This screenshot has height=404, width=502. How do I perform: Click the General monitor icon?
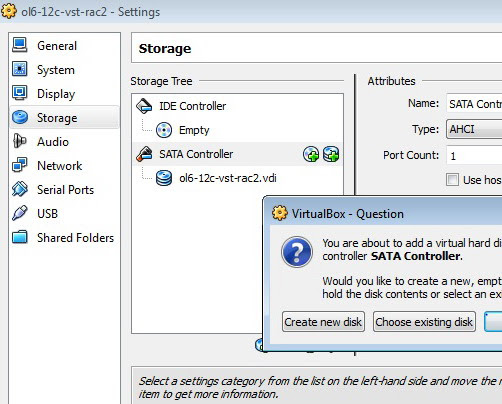click(x=20, y=45)
